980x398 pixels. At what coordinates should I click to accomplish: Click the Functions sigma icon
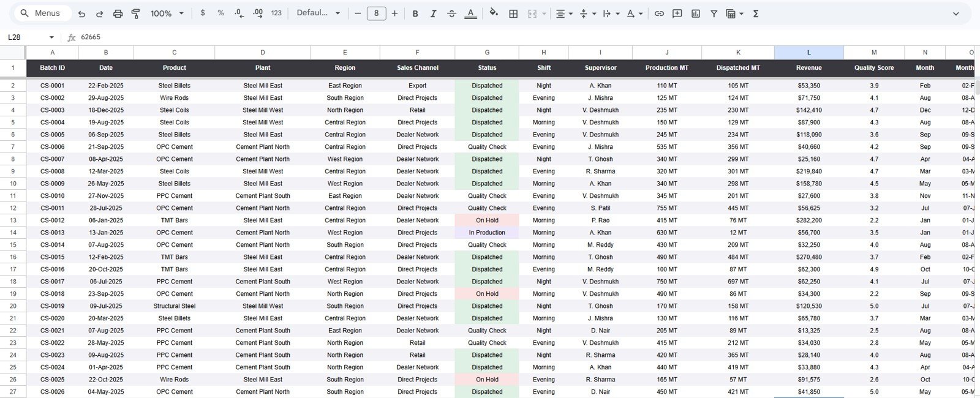[x=756, y=13]
